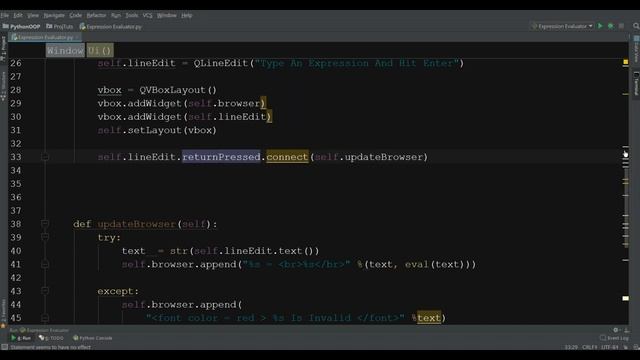Click the 'Statement seems to have no effect' message
This screenshot has height=360, width=640.
pyautogui.click(x=51, y=347)
